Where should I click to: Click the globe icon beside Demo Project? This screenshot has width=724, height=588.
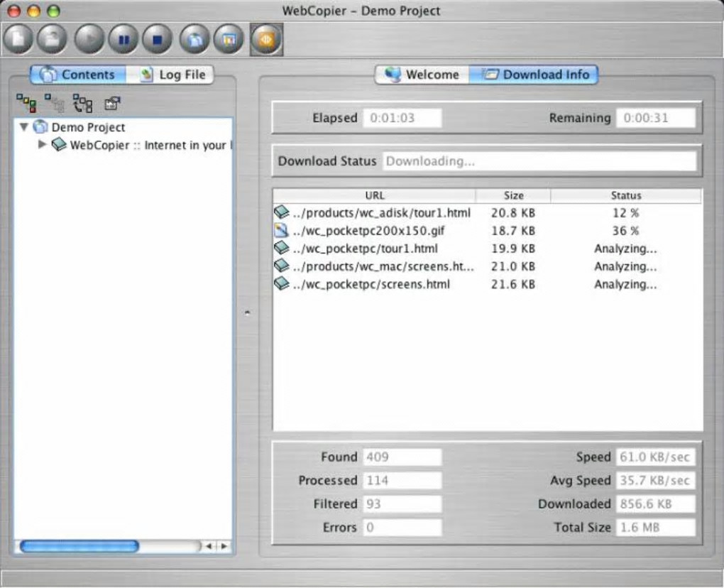[40, 126]
